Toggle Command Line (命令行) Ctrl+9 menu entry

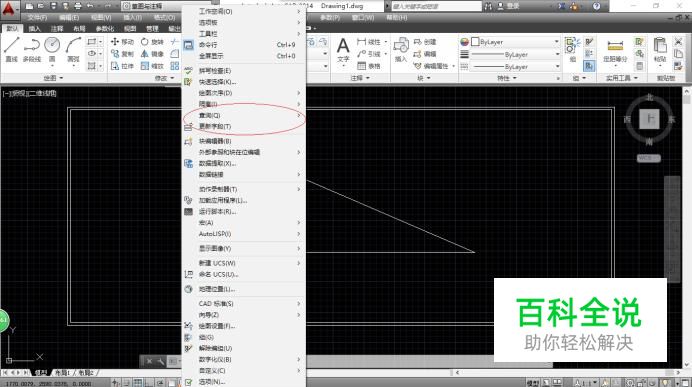(x=244, y=45)
